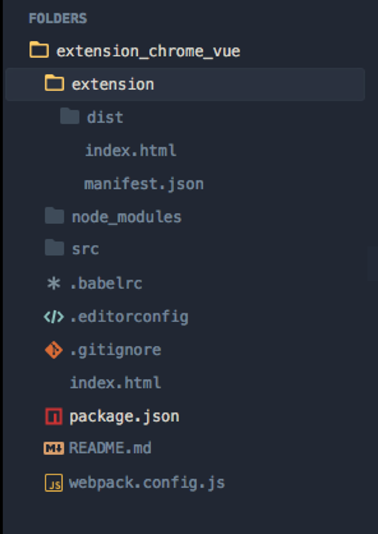
Task: Expand the node_modules folder
Action: pos(113,217)
